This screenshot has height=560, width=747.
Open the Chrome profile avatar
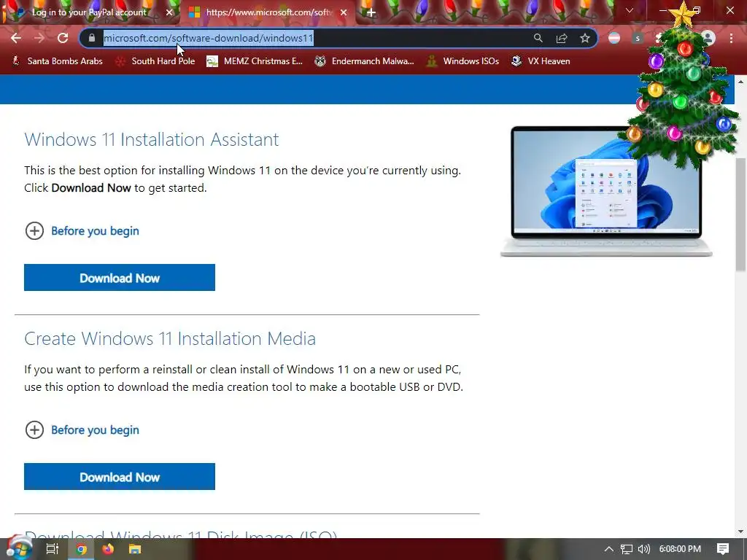click(708, 38)
